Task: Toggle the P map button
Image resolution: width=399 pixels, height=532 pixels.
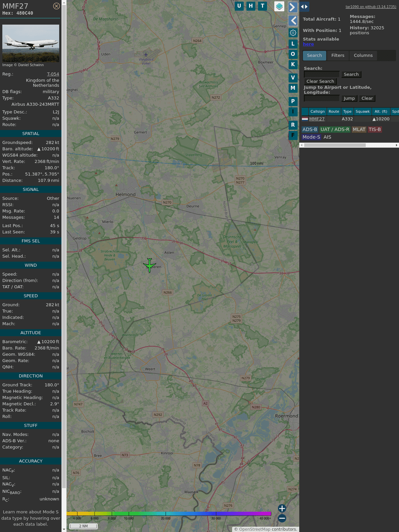Action: [293, 101]
